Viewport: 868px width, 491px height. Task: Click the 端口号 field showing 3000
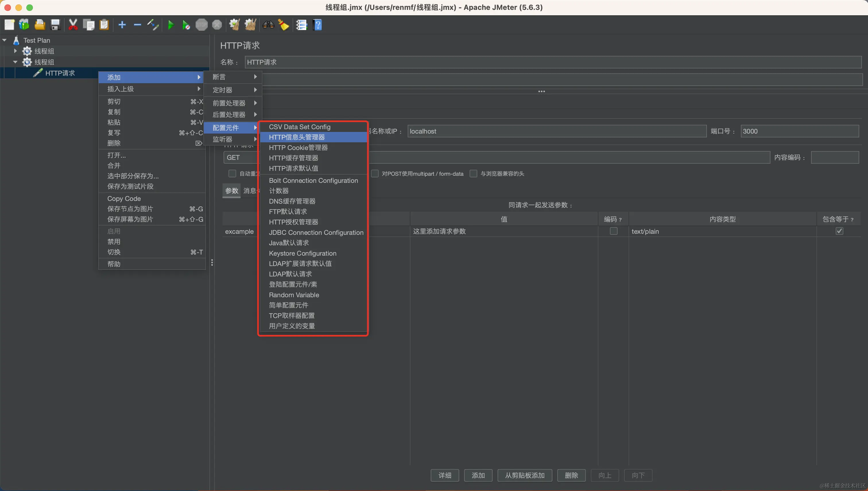point(799,131)
